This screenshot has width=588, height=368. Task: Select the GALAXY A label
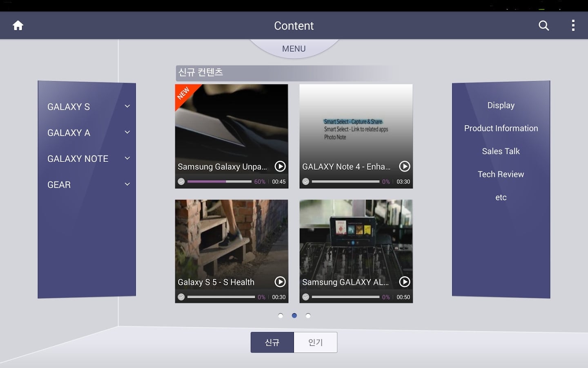click(69, 133)
